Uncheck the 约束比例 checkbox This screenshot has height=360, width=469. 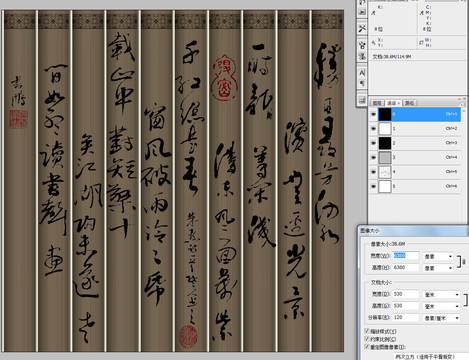[367, 339]
